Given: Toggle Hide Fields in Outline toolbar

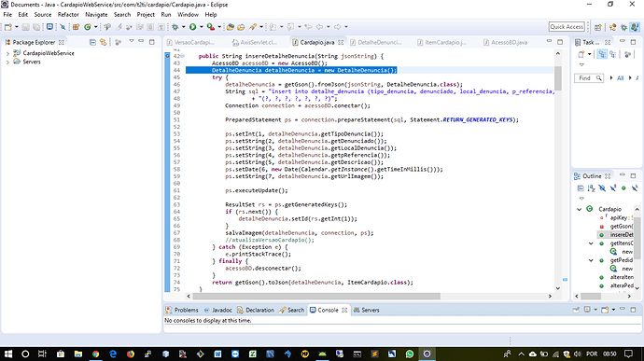Looking at the screenshot, I should (602, 188).
